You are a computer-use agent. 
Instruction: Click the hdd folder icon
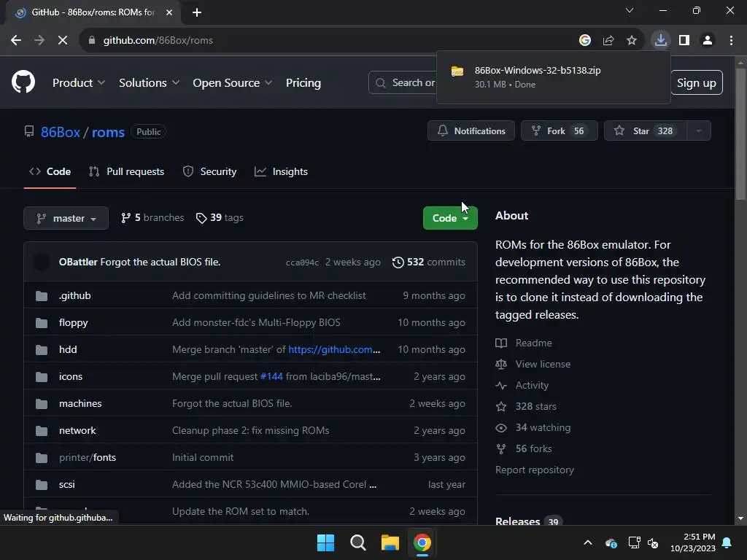[42, 350]
